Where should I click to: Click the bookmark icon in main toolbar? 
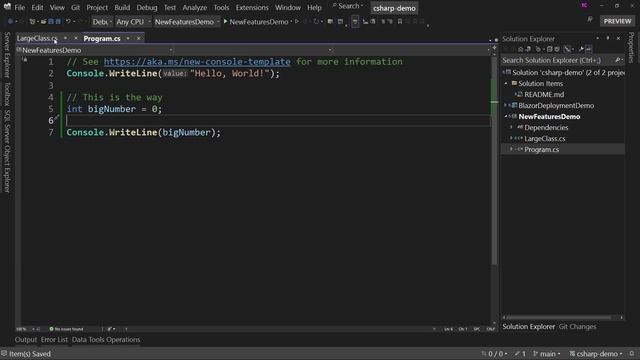point(400,22)
